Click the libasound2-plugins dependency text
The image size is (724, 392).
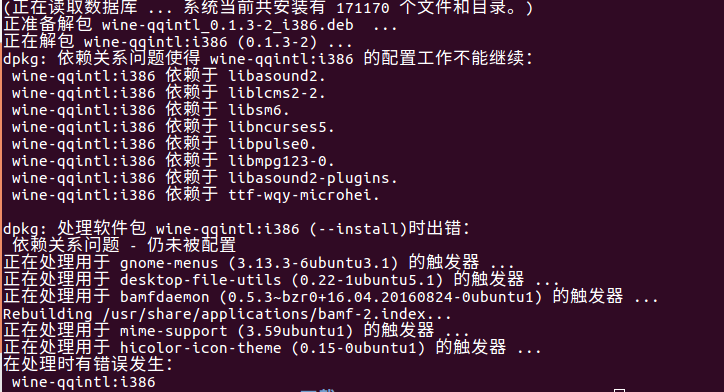[309, 178]
